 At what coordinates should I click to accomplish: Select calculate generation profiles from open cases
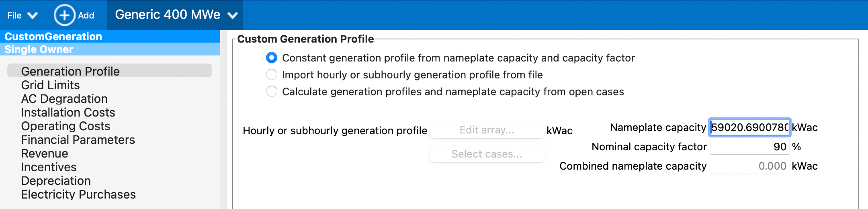click(x=272, y=92)
